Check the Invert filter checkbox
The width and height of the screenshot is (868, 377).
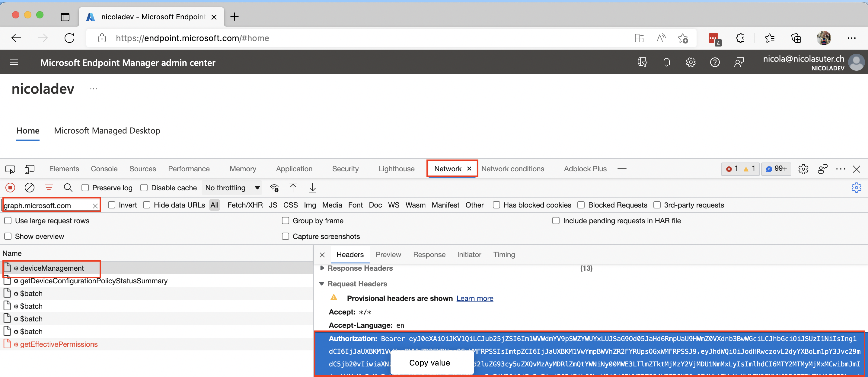pyautogui.click(x=112, y=205)
